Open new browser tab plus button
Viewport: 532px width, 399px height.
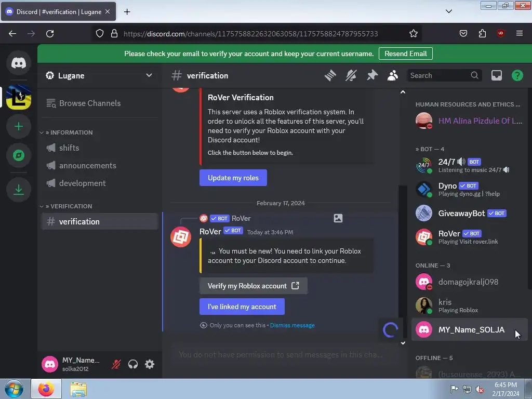[127, 12]
